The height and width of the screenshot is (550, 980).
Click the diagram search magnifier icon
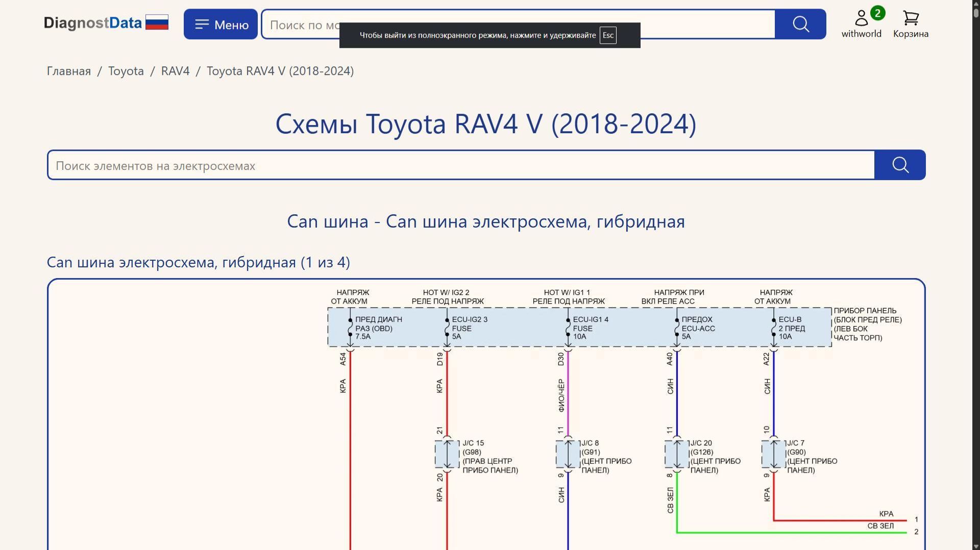(900, 165)
